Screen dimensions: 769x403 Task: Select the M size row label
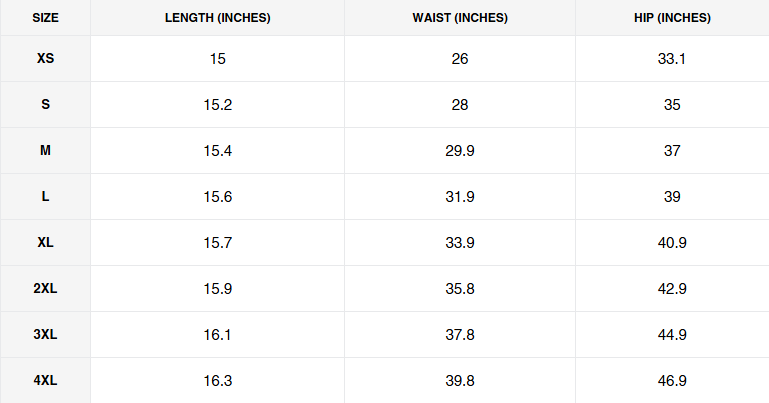(45, 151)
